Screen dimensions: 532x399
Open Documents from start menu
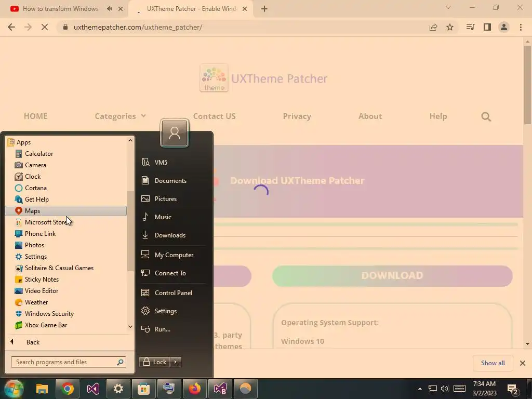pos(174,180)
